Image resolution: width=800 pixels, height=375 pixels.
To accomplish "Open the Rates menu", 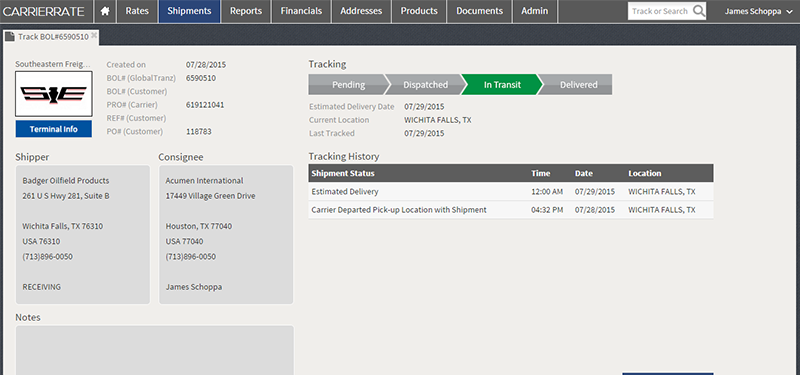I will coord(137,11).
